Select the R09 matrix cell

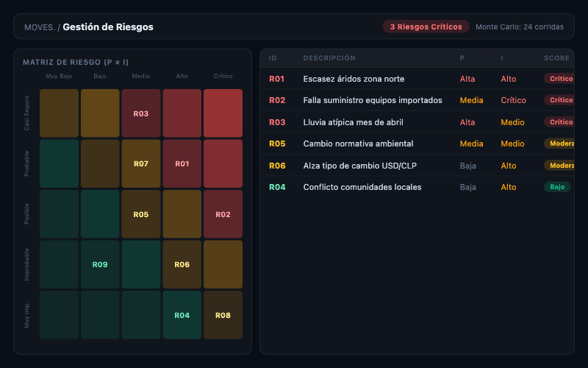pyautogui.click(x=100, y=264)
